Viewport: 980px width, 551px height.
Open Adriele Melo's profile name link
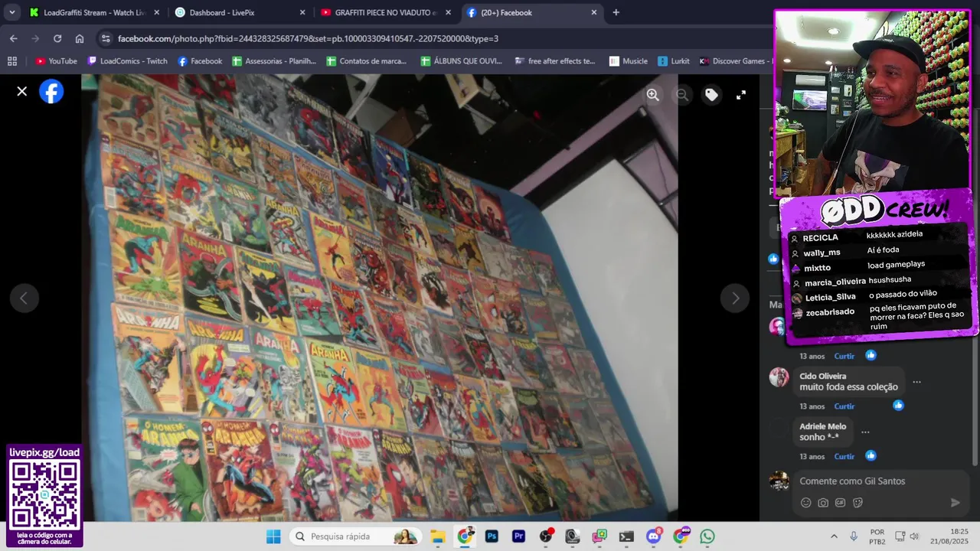[822, 427]
